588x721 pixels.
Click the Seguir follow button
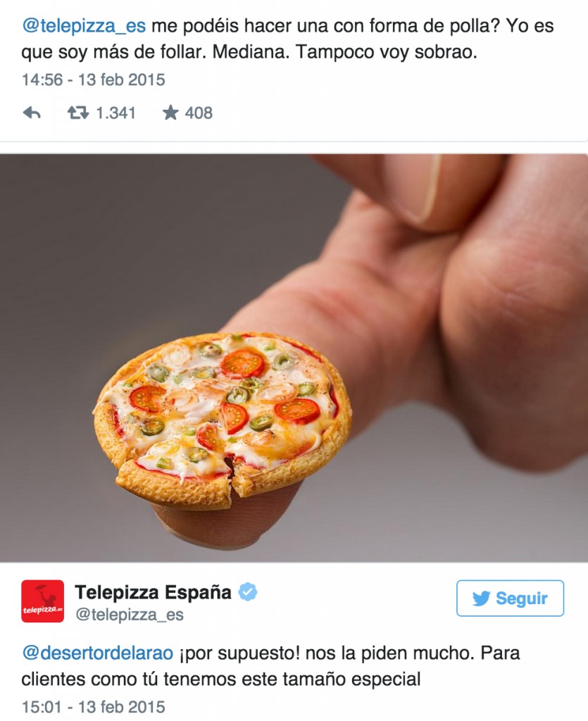pos(510,598)
